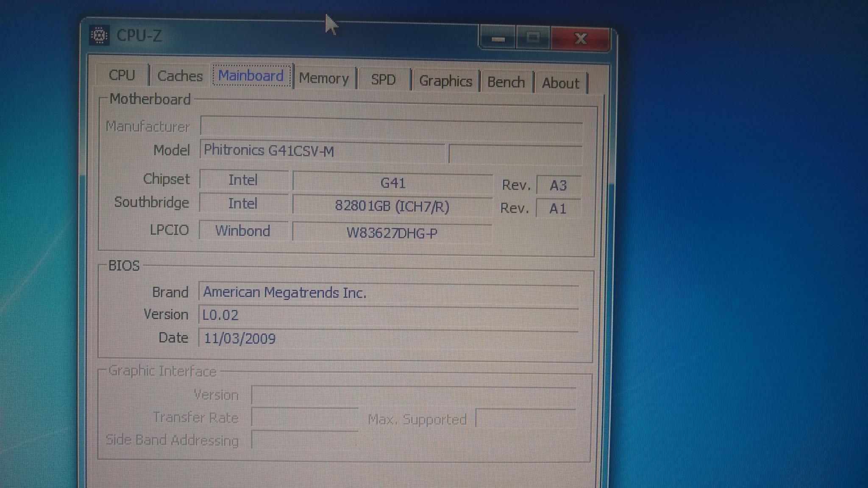The height and width of the screenshot is (488, 868).
Task: Click the LPCIO label
Action: pyautogui.click(x=170, y=230)
